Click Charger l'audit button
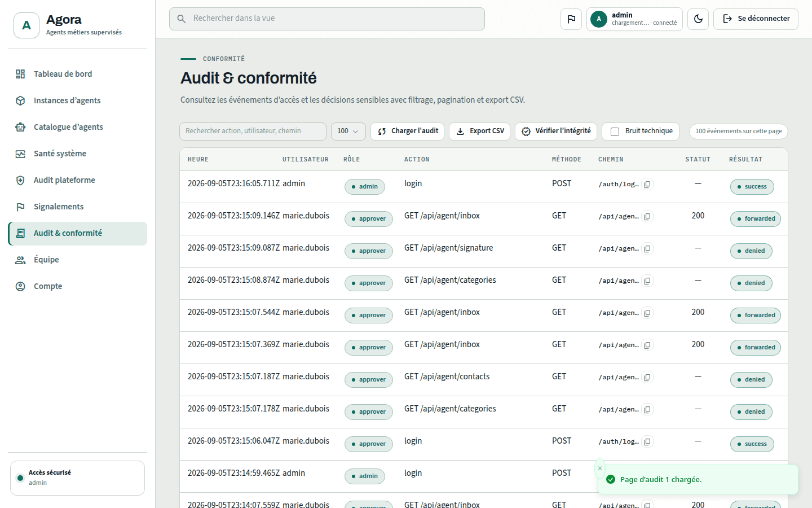The image size is (812, 508). pos(408,131)
